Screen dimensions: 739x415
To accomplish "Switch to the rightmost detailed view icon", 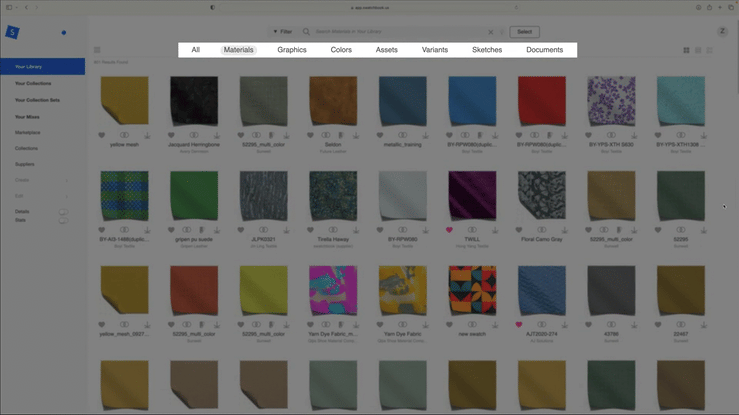I will 709,50.
